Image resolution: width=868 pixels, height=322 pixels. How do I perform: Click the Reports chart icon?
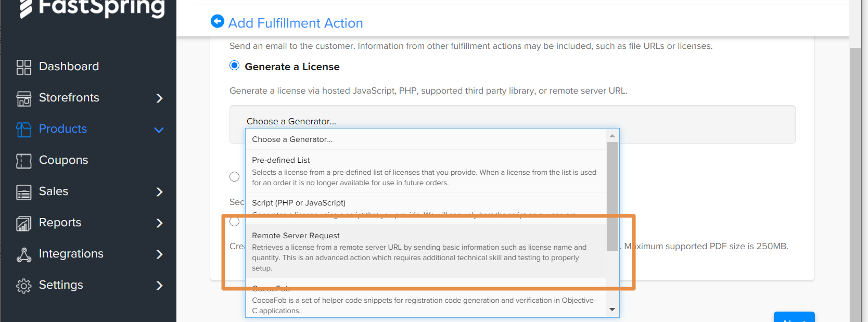click(23, 223)
